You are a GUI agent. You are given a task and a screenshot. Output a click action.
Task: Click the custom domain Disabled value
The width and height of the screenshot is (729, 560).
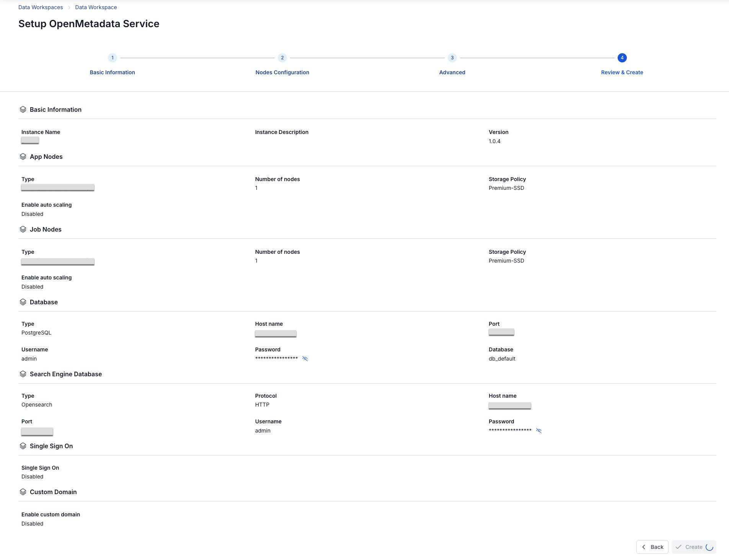32,524
